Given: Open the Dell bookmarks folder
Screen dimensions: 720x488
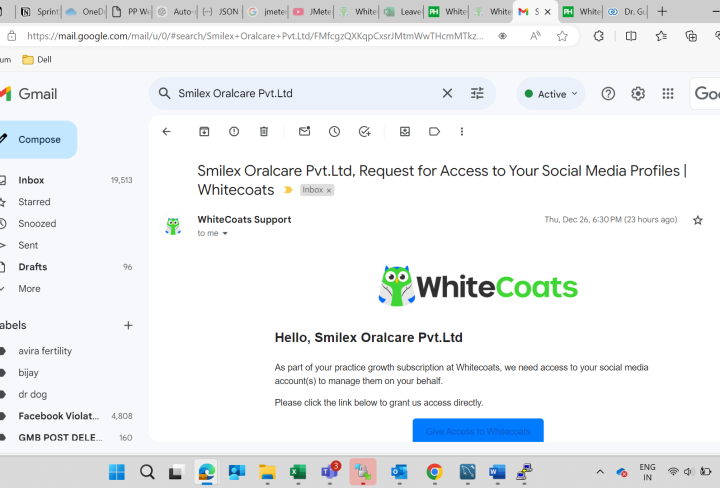Looking at the screenshot, I should [x=37, y=60].
